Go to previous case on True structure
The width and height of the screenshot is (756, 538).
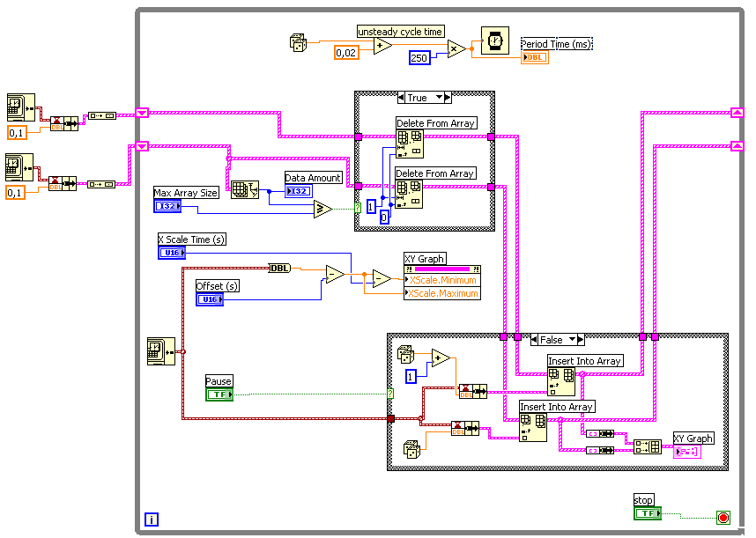coord(401,98)
